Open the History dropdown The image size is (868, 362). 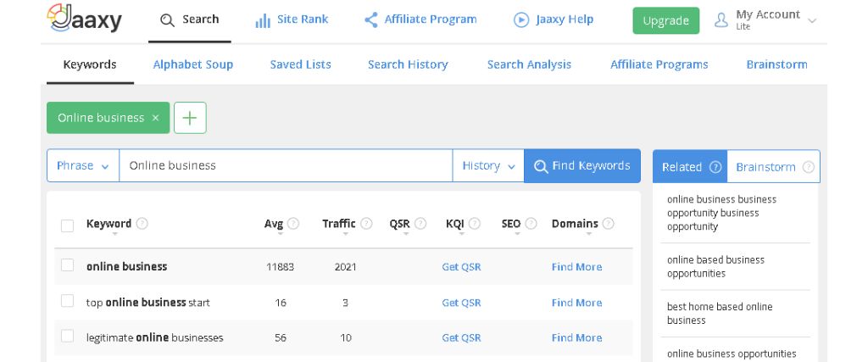(488, 165)
